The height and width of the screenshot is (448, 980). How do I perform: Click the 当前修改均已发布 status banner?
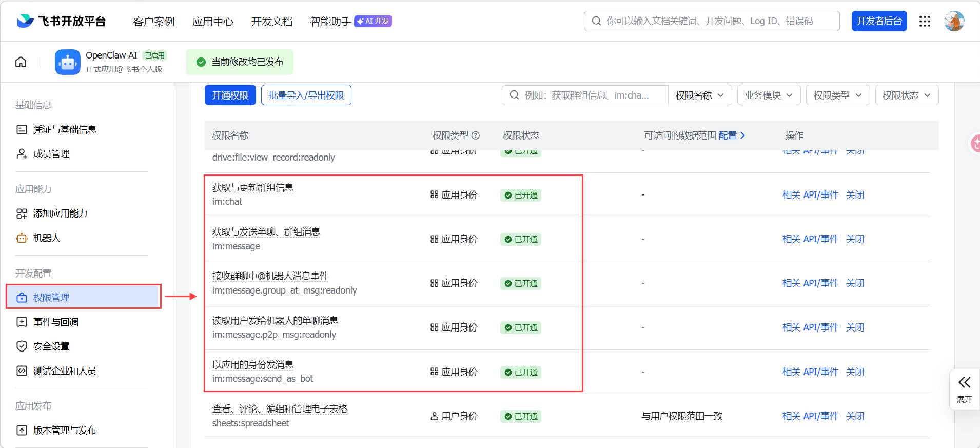click(x=240, y=62)
